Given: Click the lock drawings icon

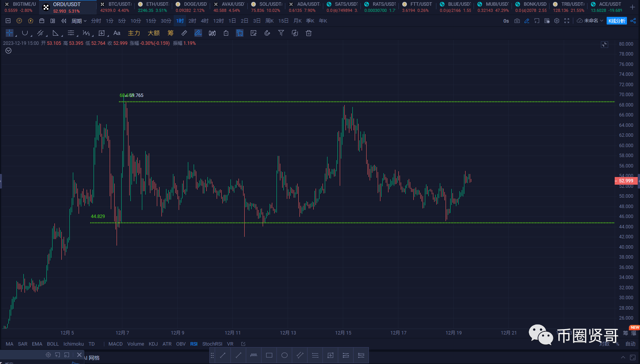Looking at the screenshot, I should [226, 33].
